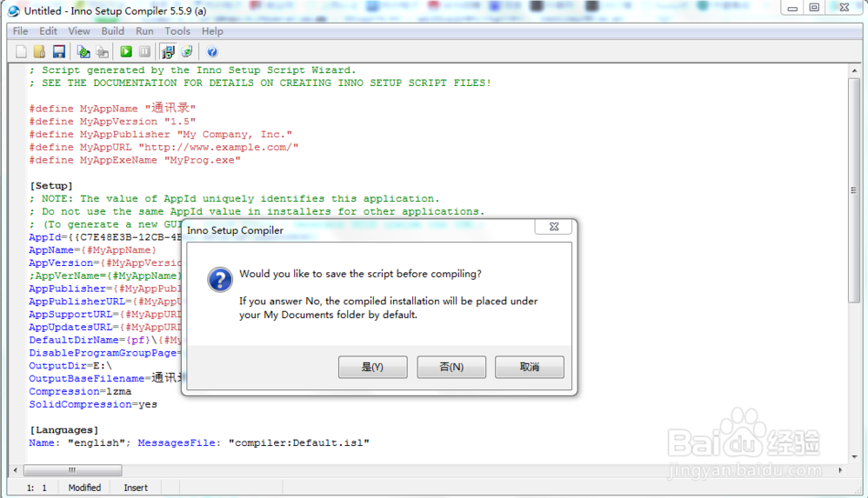Click the "[Setup]" section header line

click(51, 186)
